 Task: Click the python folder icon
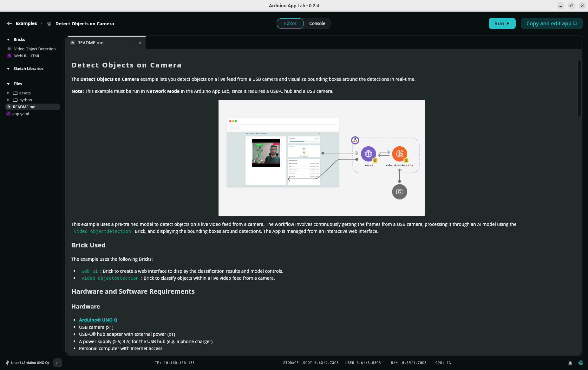(x=15, y=100)
